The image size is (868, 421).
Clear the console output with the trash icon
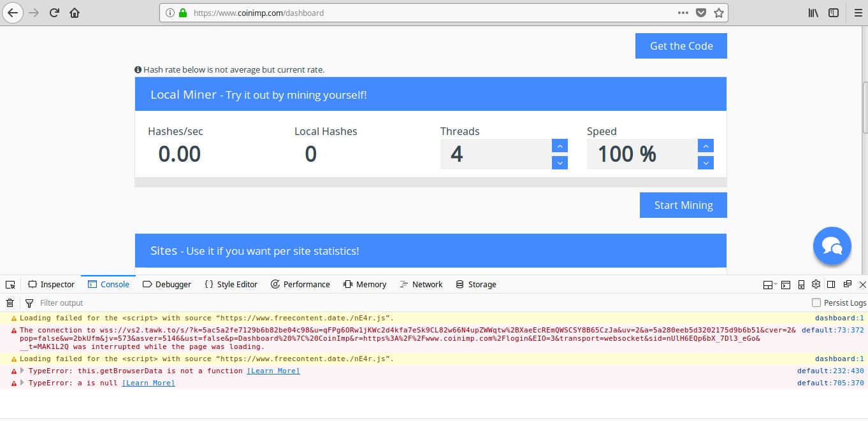point(10,303)
